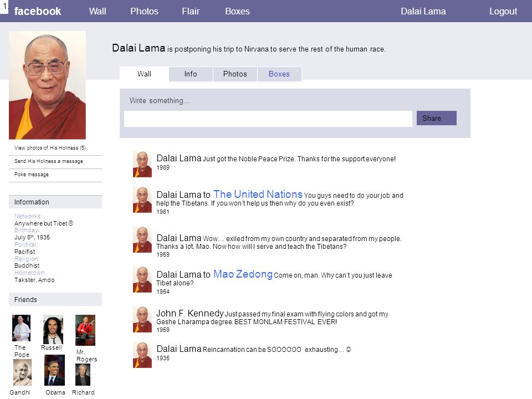Click the 1961 post date
This screenshot has height=399, width=532.
click(163, 212)
